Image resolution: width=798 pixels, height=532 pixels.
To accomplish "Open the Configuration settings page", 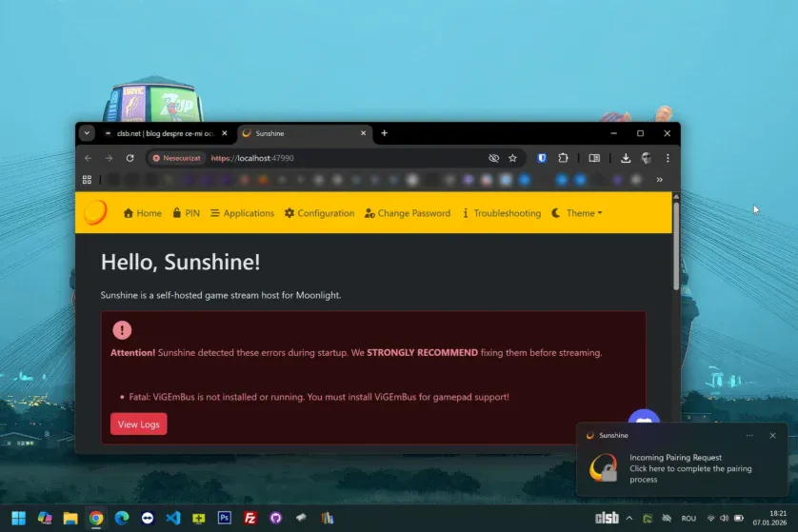I will pos(319,213).
